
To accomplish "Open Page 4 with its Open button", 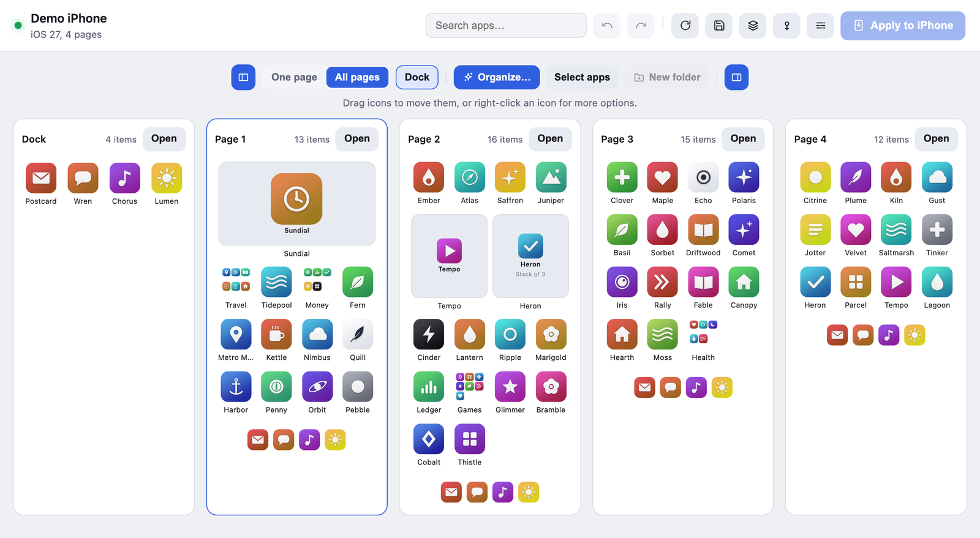I will coord(937,139).
